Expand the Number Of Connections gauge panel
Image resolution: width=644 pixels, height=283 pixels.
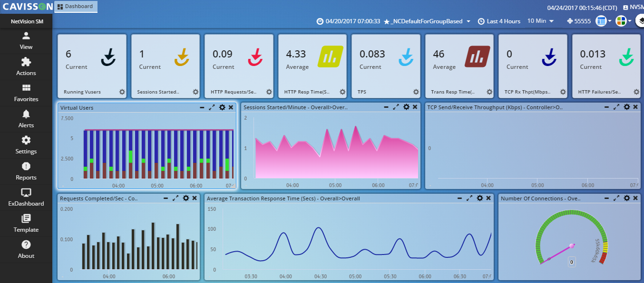pos(616,198)
